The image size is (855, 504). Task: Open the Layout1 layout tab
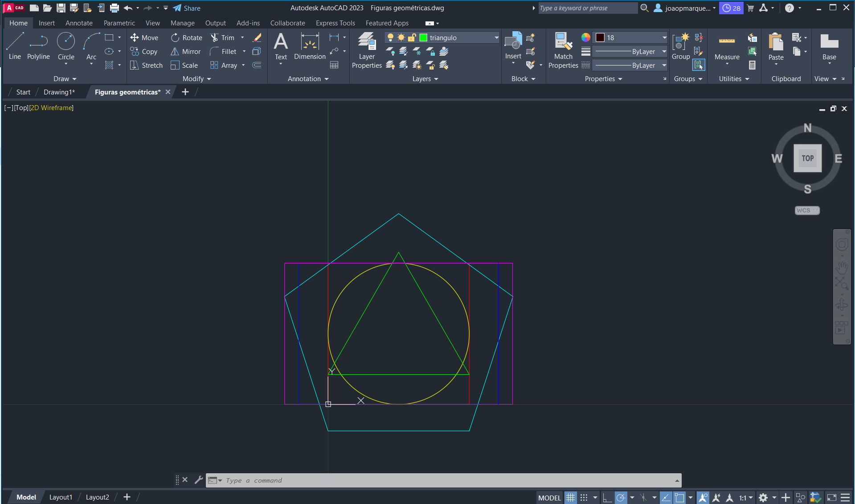(61, 497)
